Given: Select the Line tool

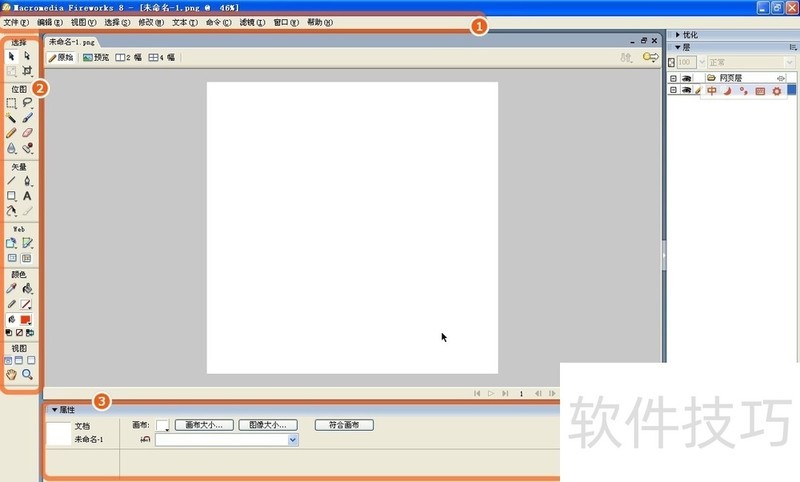Looking at the screenshot, I should [x=11, y=181].
